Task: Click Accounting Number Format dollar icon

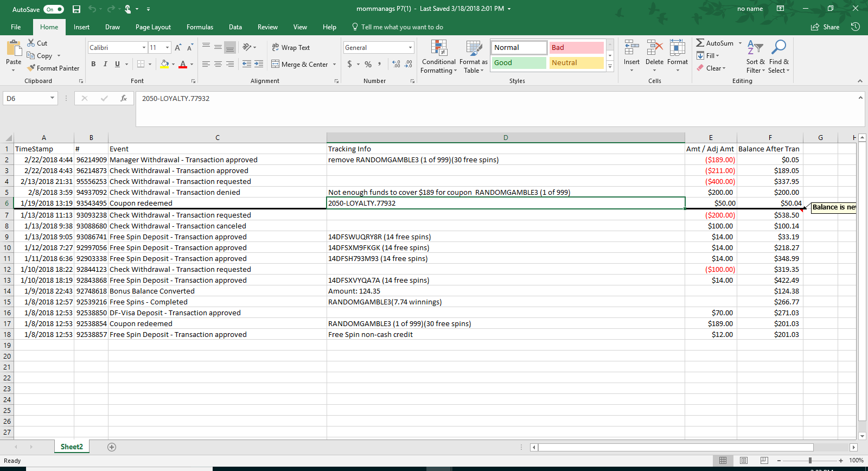Action: (349, 64)
